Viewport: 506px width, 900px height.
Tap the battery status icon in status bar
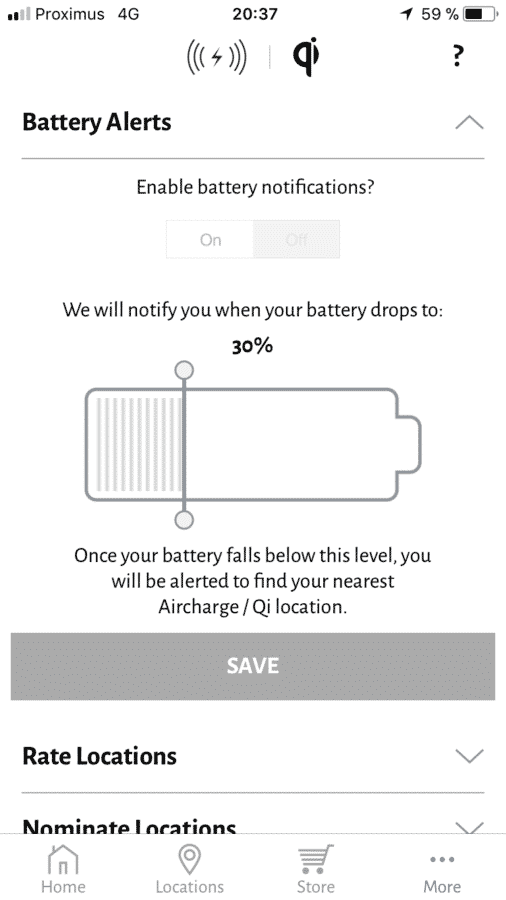coord(480,14)
